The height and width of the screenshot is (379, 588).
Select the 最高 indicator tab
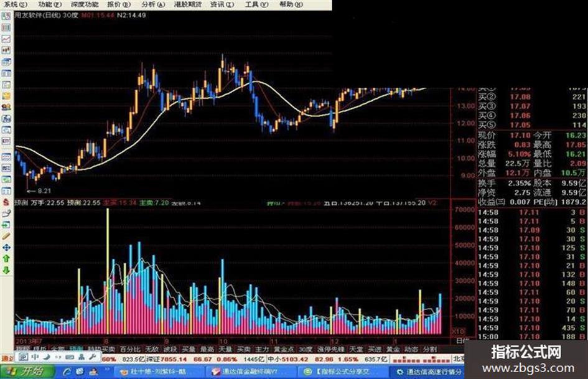(207, 349)
